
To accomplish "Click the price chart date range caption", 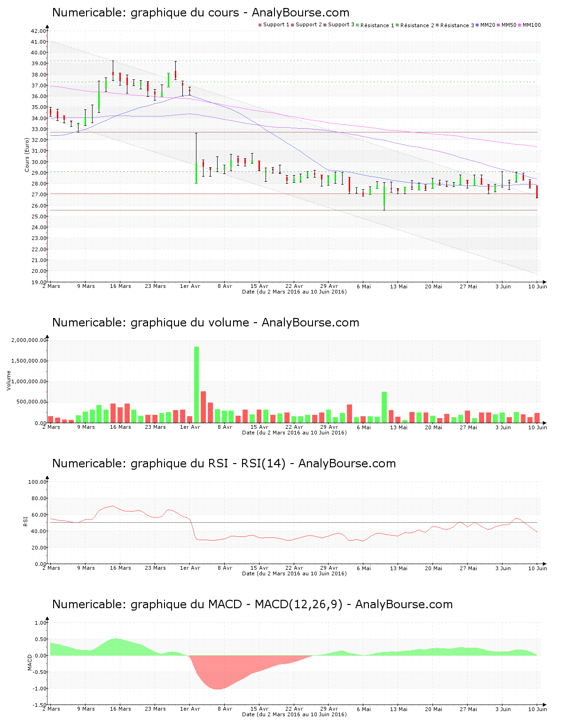I will [294, 292].
